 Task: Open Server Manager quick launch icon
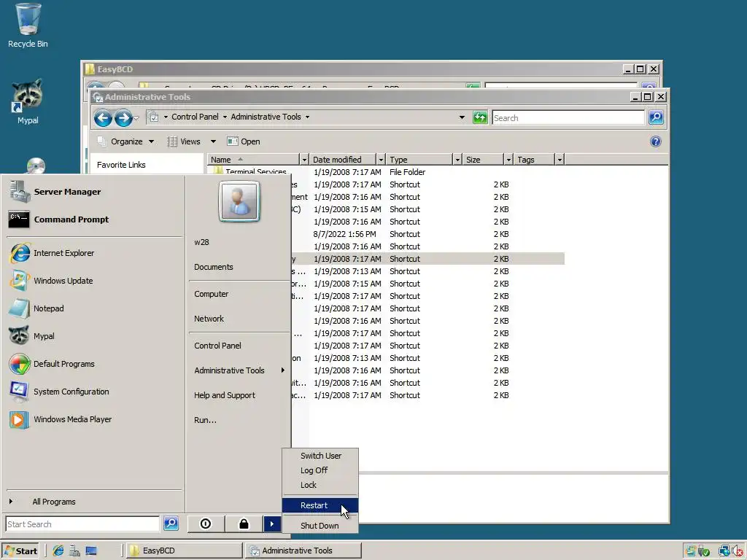(74, 551)
